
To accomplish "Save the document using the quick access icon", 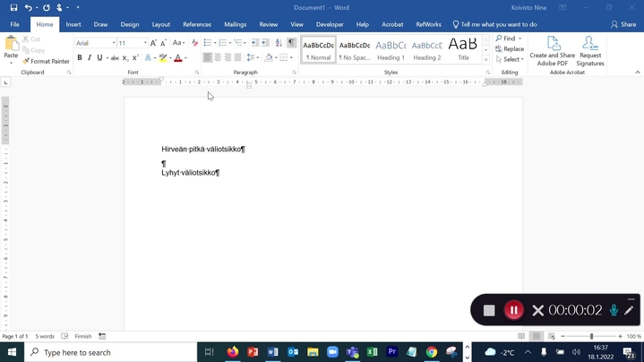I will point(13,7).
